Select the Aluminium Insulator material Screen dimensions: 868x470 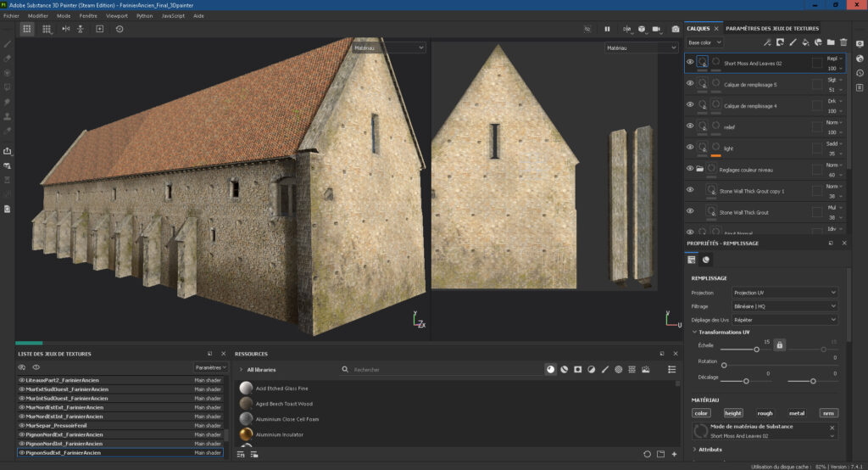[280, 434]
